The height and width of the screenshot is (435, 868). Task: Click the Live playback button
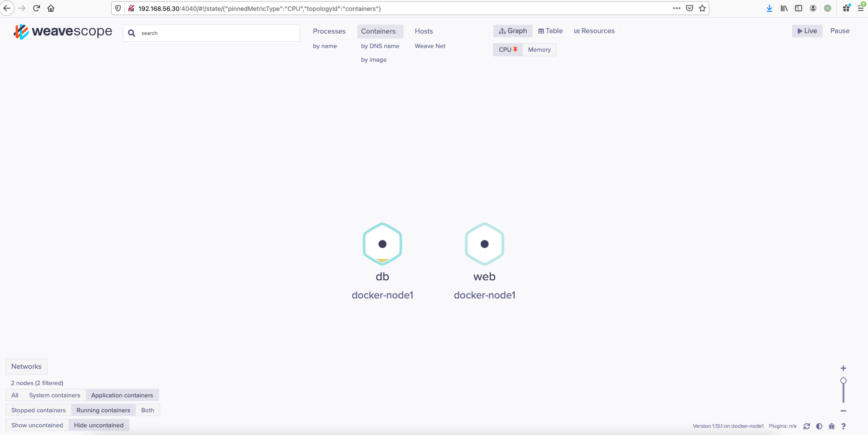coord(807,31)
